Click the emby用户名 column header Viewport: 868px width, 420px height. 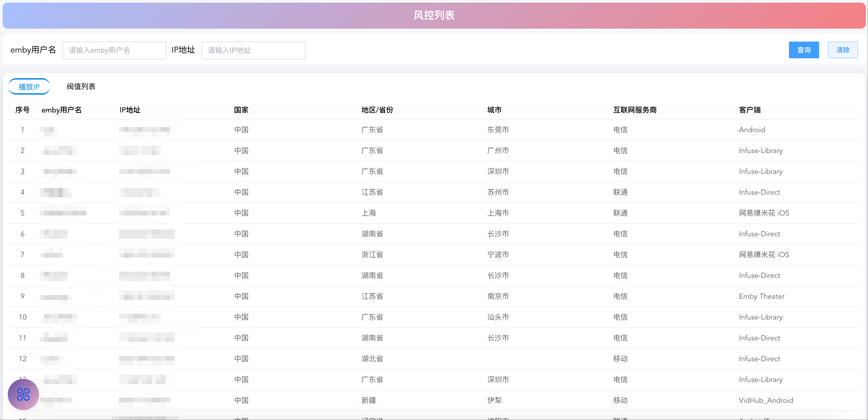click(61, 110)
